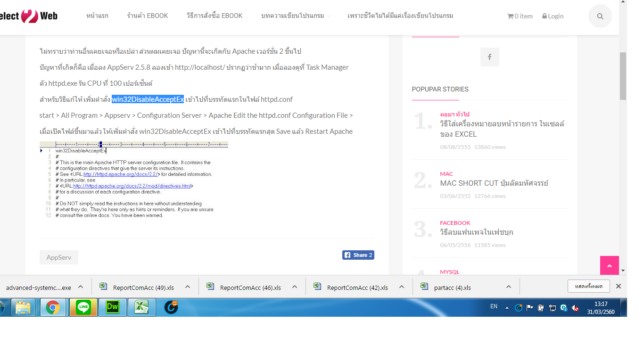Open the shopping cart 0 item
The image size is (644, 362).
point(520,16)
